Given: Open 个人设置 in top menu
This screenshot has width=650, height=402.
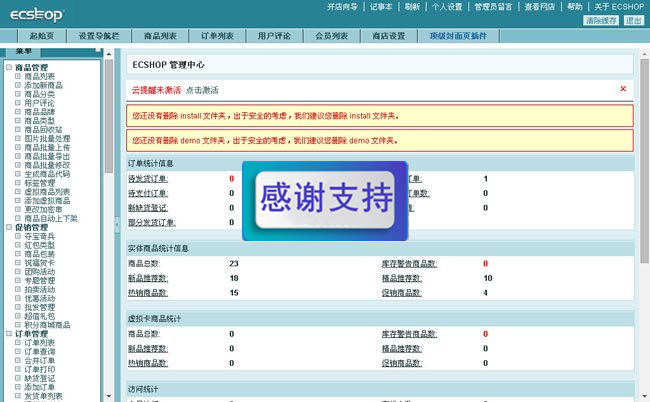Looking at the screenshot, I should pyautogui.click(x=447, y=7).
